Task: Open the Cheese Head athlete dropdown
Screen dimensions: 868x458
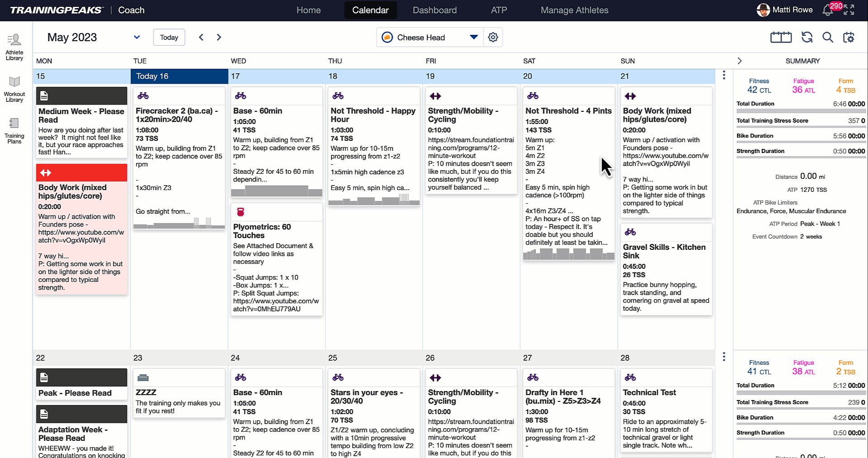Action: [x=473, y=37]
